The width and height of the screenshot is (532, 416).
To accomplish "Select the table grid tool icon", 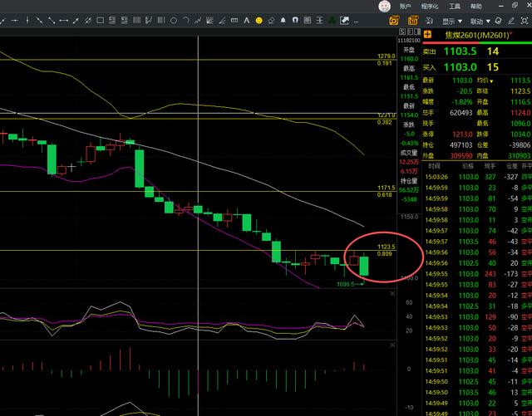I will coord(308,21).
